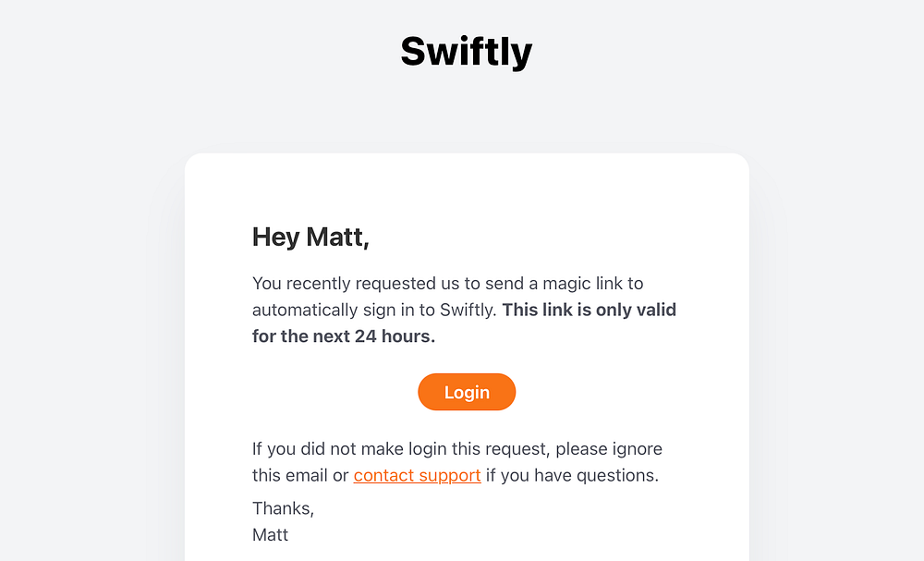Click the word "Swiftly" inside the paragraph

(467, 310)
